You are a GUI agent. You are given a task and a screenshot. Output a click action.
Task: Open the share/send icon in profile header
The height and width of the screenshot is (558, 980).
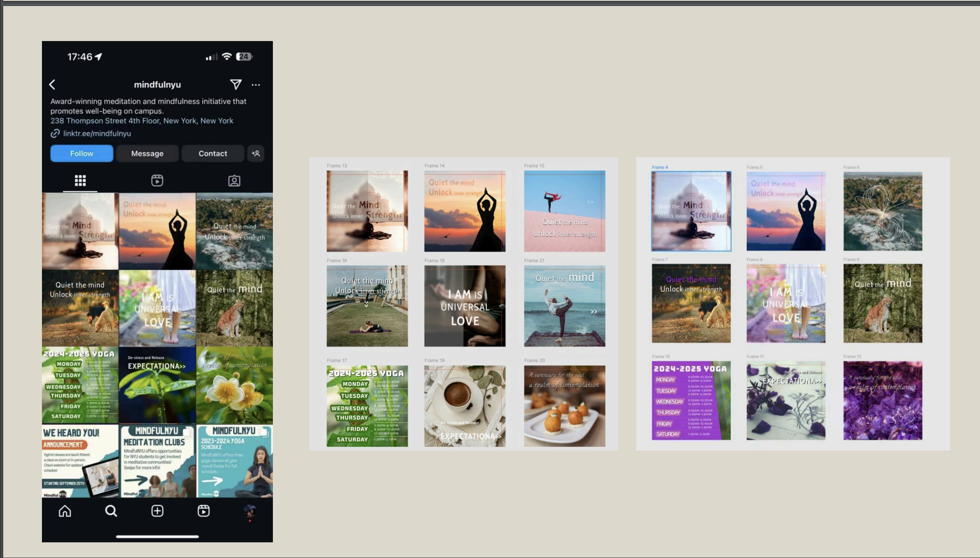tap(236, 84)
